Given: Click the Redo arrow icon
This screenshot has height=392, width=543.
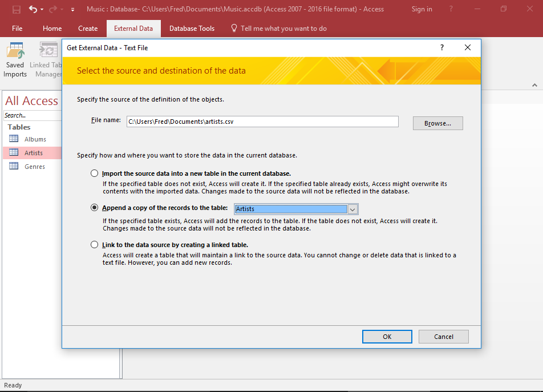Looking at the screenshot, I should click(53, 9).
